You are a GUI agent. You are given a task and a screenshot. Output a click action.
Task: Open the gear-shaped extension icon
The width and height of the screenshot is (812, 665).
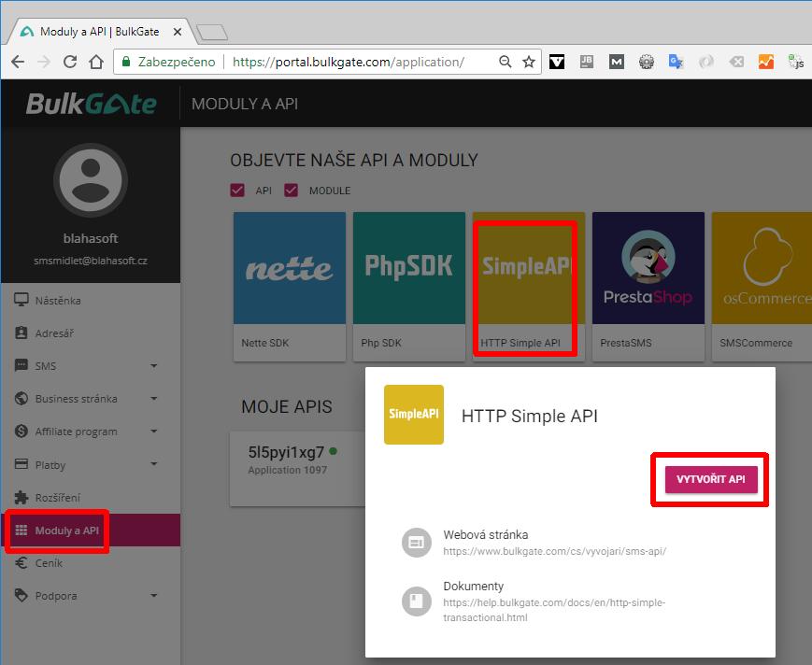(647, 62)
